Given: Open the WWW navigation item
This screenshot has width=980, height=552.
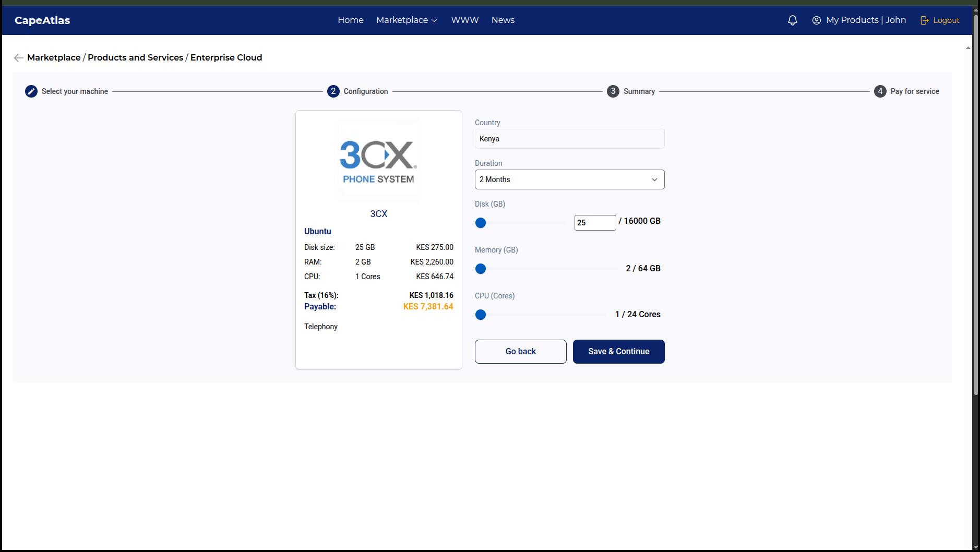Looking at the screenshot, I should click(x=465, y=20).
